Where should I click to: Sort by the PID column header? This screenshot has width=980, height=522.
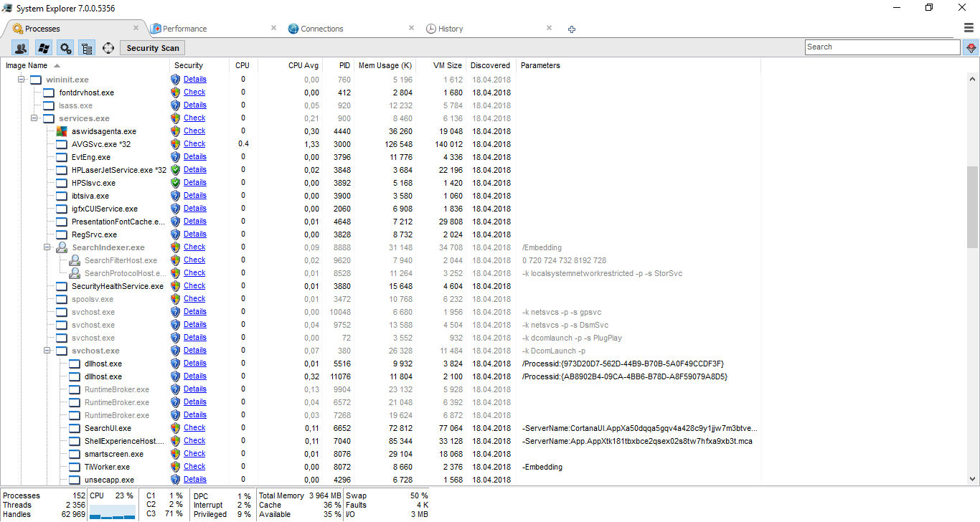click(345, 65)
